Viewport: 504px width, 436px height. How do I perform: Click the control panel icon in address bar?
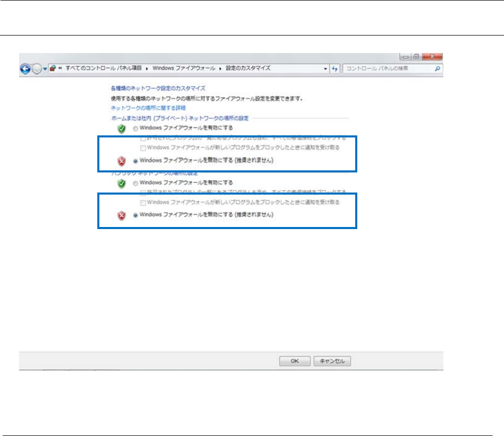tap(53, 68)
